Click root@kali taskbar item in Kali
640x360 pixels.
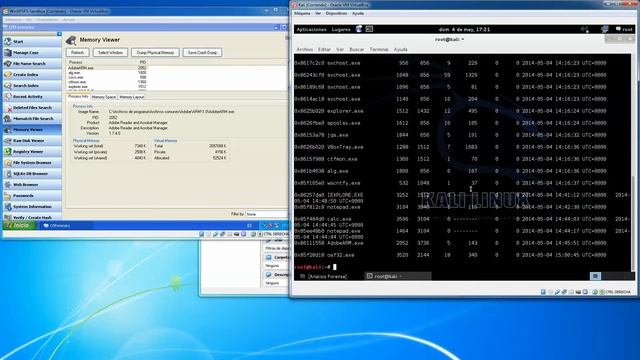[x=398, y=276]
